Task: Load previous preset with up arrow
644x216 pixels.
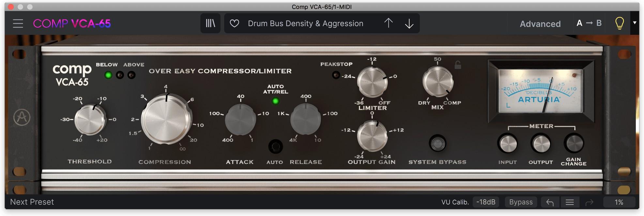Action: 388,23
